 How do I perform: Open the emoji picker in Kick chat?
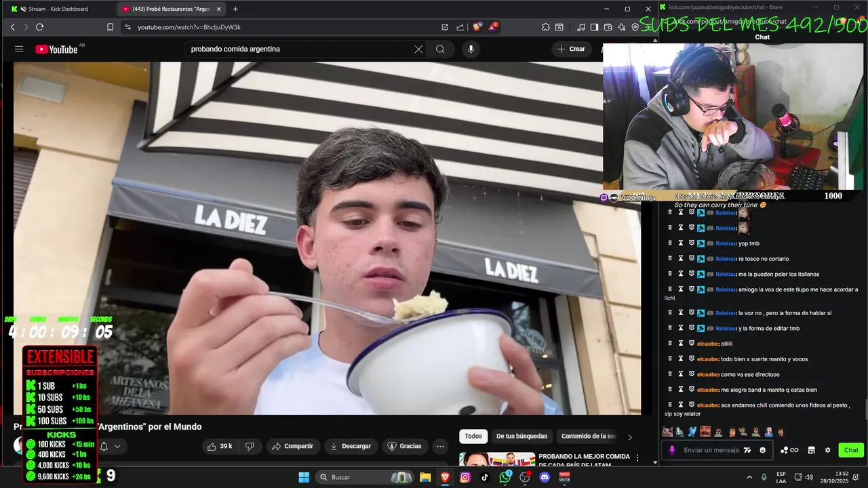tap(762, 450)
